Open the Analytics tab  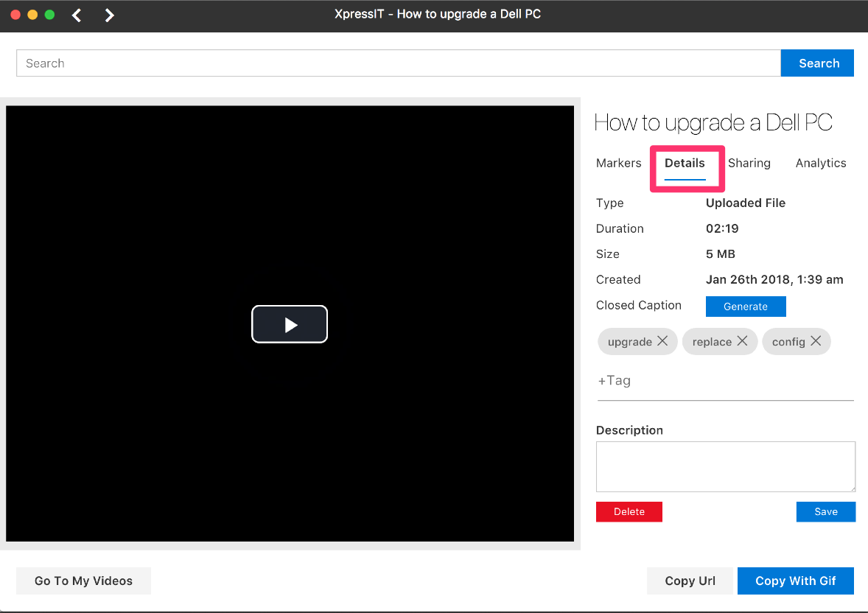pos(821,163)
